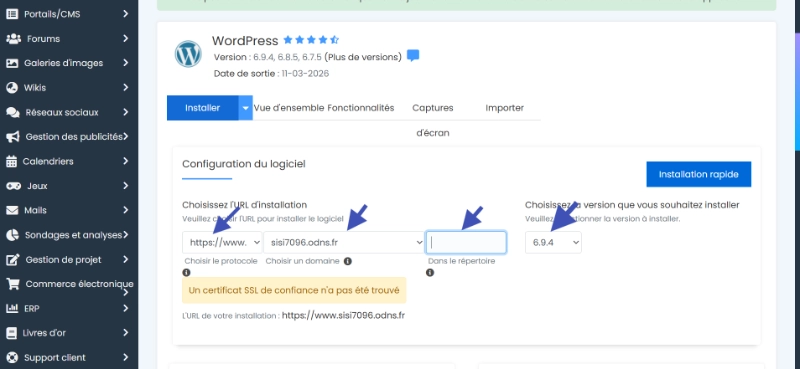Open Réseaux sociaux category label

tap(62, 112)
